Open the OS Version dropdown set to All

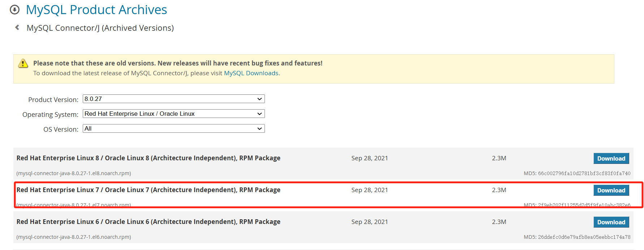(x=174, y=128)
